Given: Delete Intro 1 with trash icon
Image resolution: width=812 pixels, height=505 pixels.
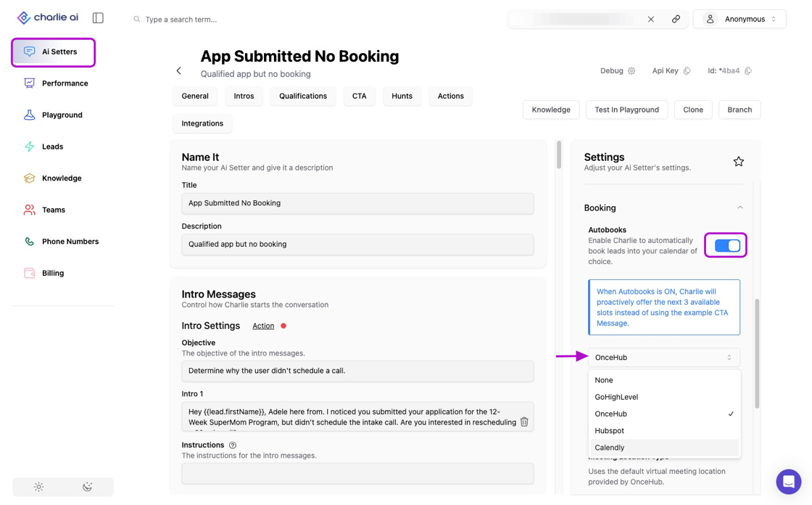Looking at the screenshot, I should tap(524, 422).
